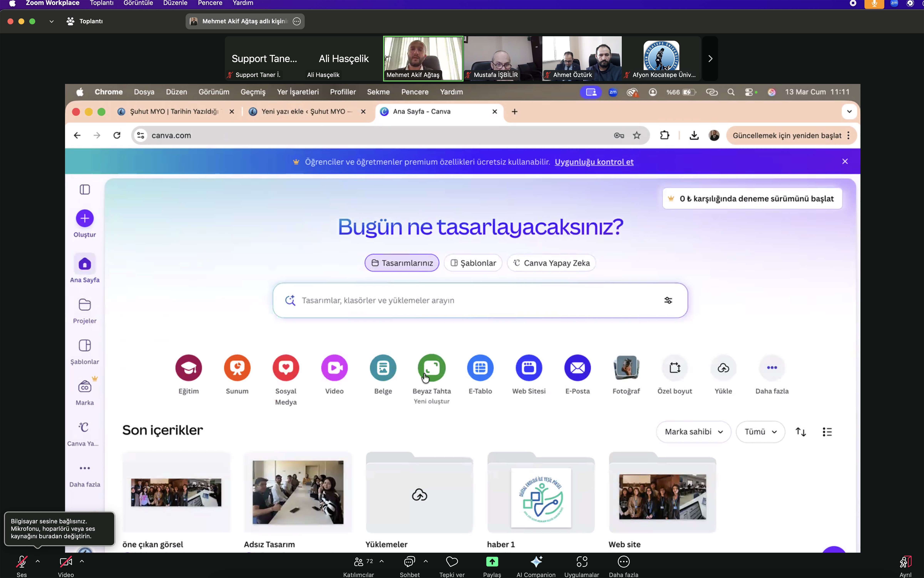Open the Görüntüle menu in Zoom menu bar
The width and height of the screenshot is (924, 578).
click(x=138, y=3)
